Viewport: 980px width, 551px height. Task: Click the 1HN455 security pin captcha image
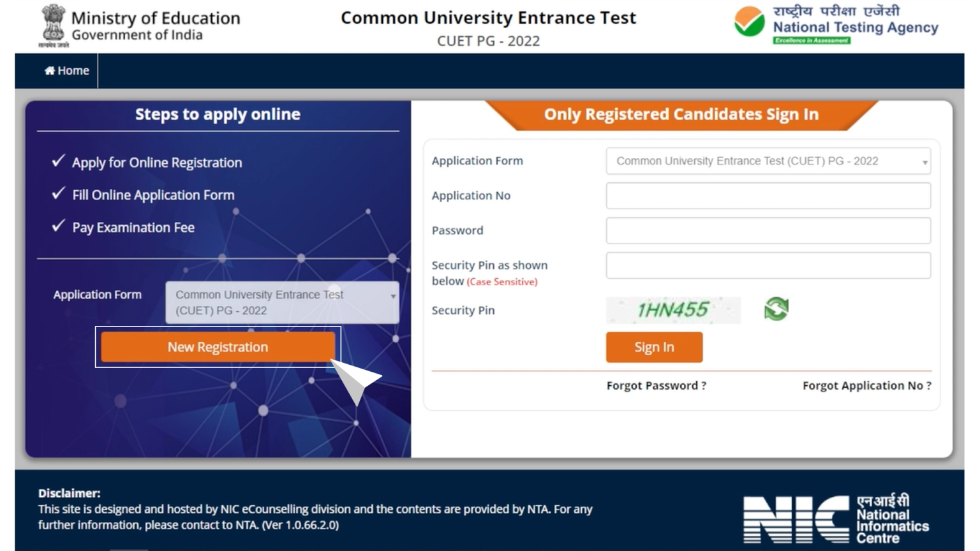coord(673,310)
